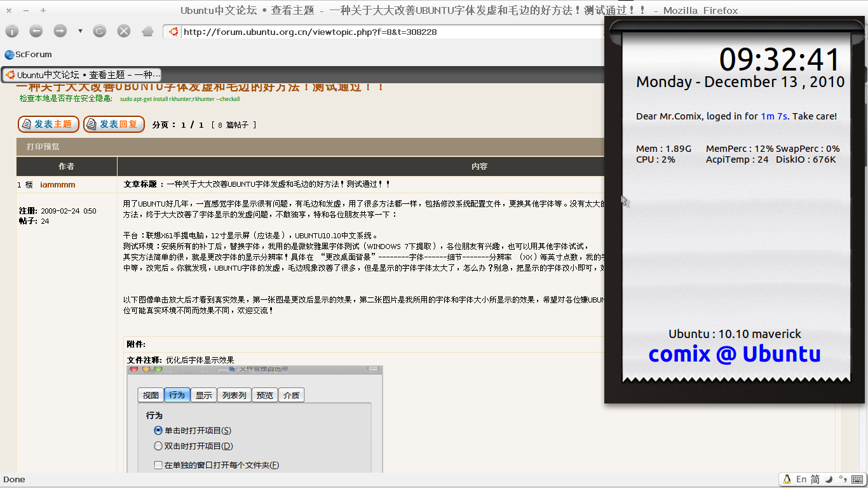
Task: Select the 显示 tab in attached image
Action: click(x=203, y=395)
